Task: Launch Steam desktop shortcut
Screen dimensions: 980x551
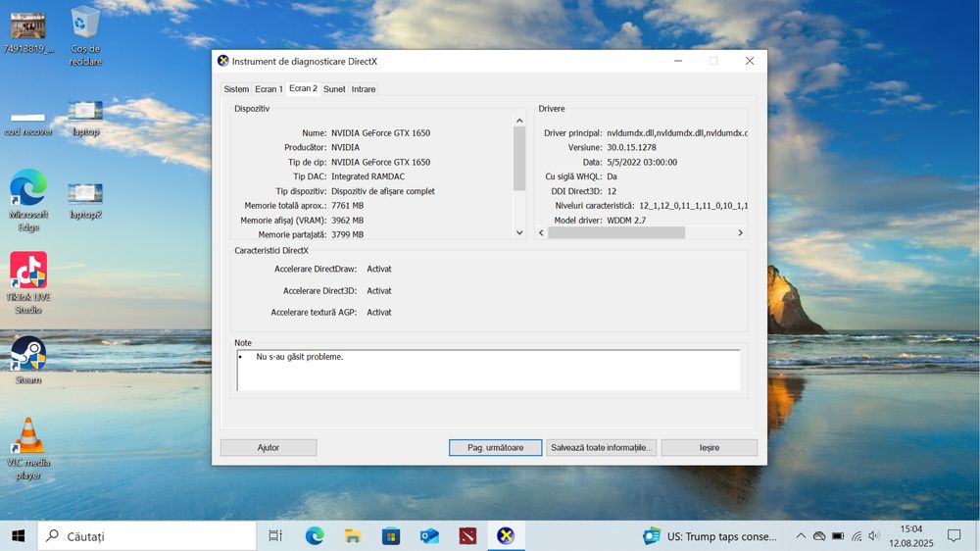Action: (x=28, y=360)
